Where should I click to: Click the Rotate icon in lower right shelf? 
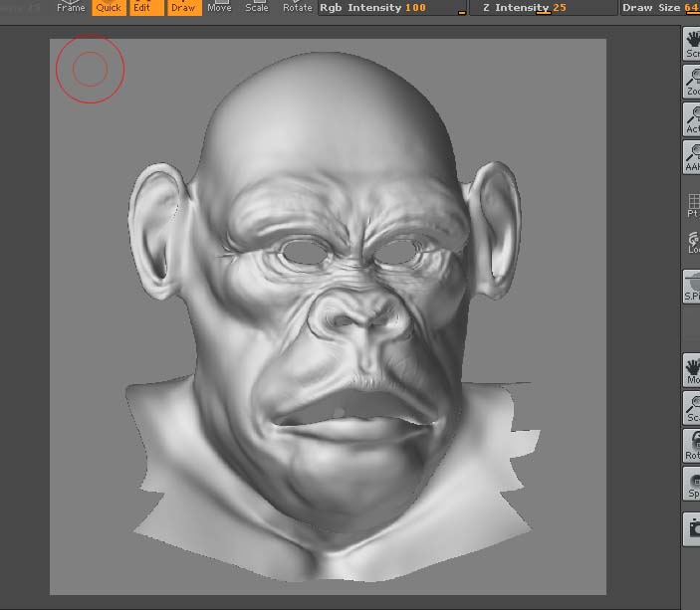click(x=691, y=446)
